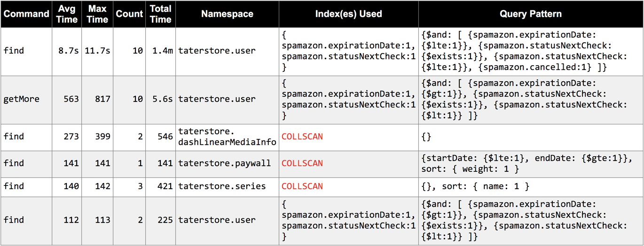Click COLLSCAN in the dashLinearMediaInfo row
The height and width of the screenshot is (246, 644).
tap(302, 137)
